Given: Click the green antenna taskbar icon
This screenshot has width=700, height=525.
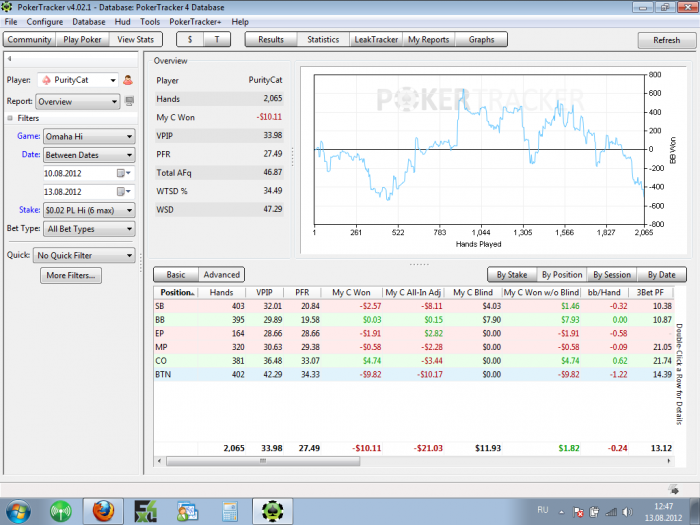Looking at the screenshot, I should click(x=61, y=511).
